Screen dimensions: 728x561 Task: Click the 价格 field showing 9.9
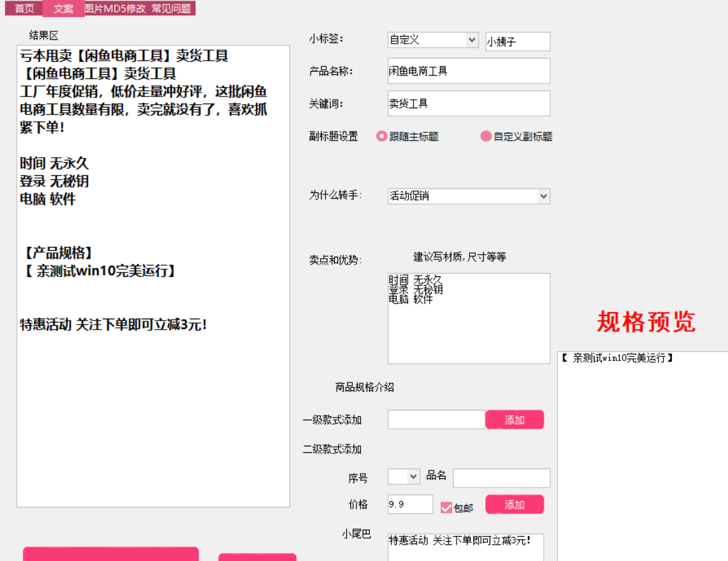point(410,504)
